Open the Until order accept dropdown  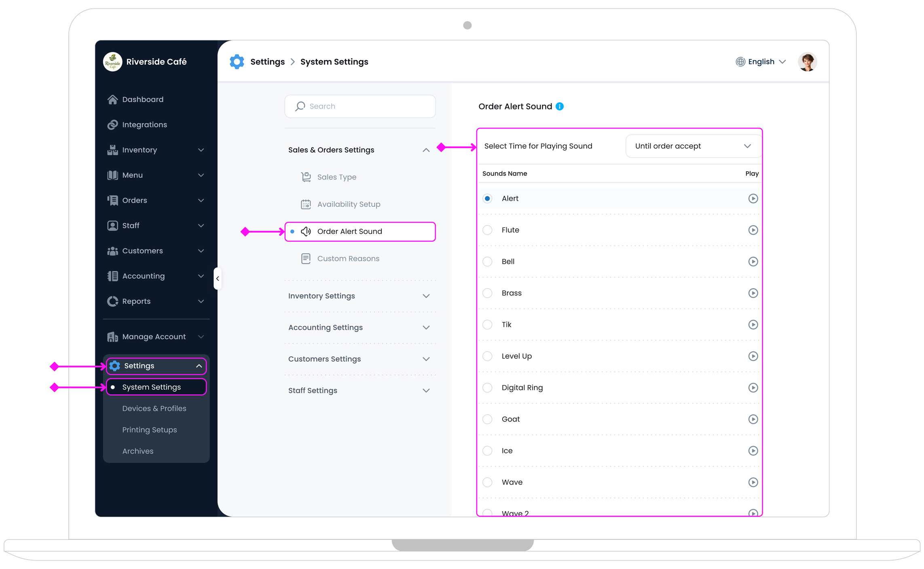[x=692, y=146]
